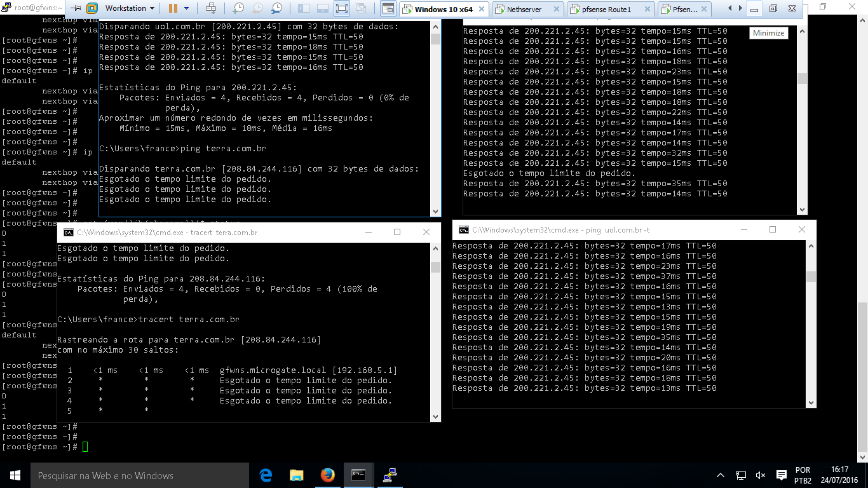Launch Microsoft Edge from the taskbar

click(x=266, y=475)
